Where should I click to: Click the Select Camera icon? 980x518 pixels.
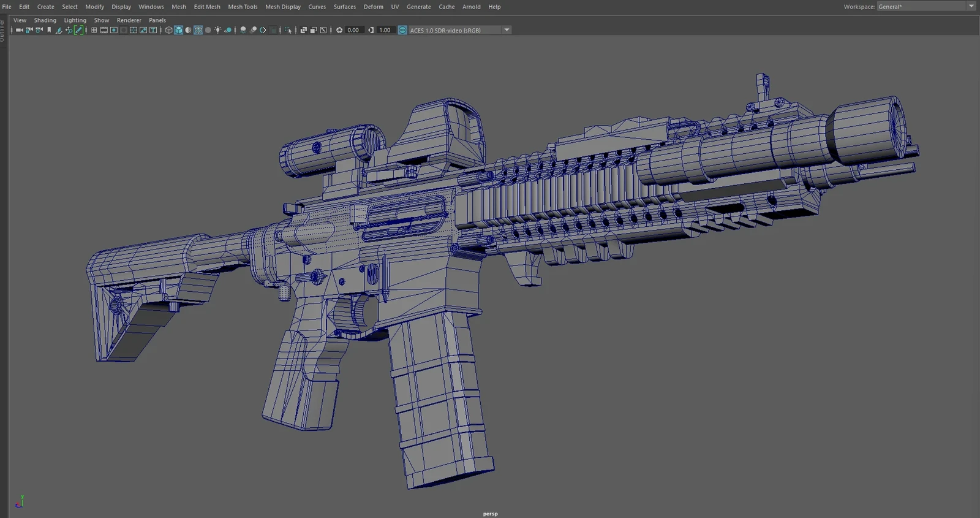19,30
